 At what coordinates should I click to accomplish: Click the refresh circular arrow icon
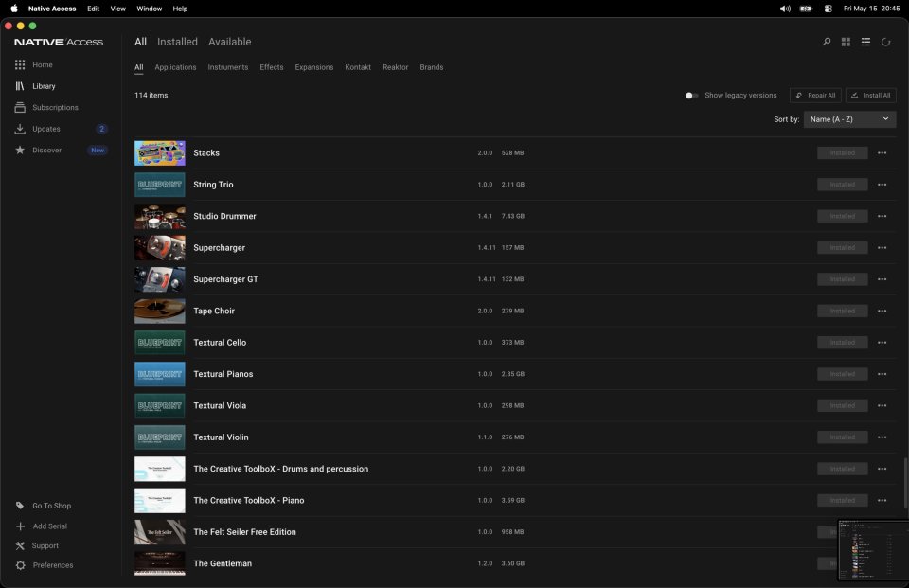(x=885, y=42)
